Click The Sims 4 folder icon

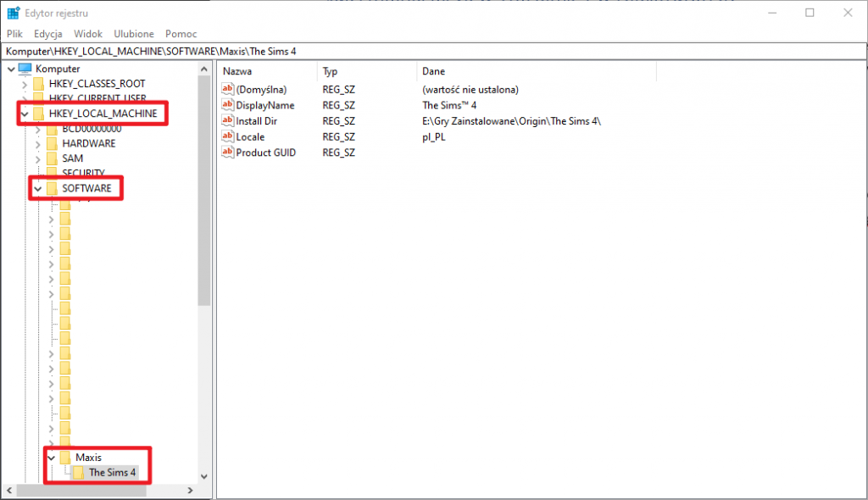(79, 472)
